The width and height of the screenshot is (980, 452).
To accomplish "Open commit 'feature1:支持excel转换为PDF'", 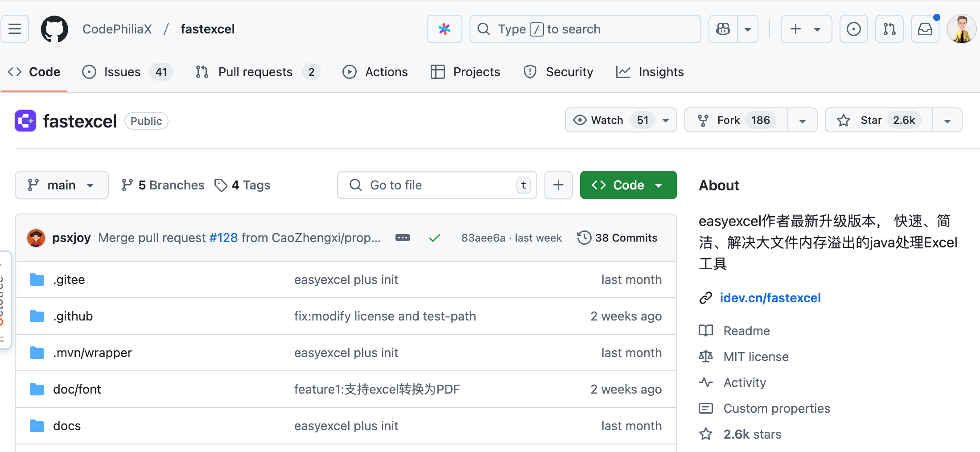I will click(377, 389).
